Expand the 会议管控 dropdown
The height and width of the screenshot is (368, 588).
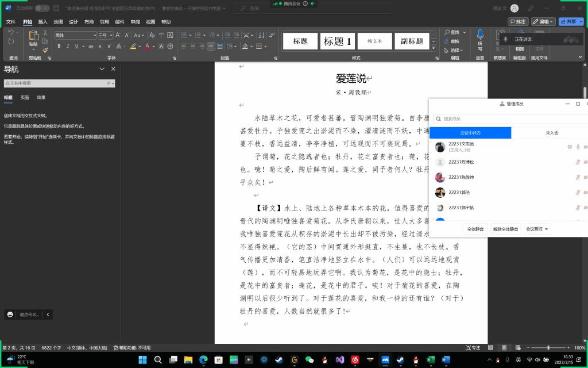pos(537,229)
